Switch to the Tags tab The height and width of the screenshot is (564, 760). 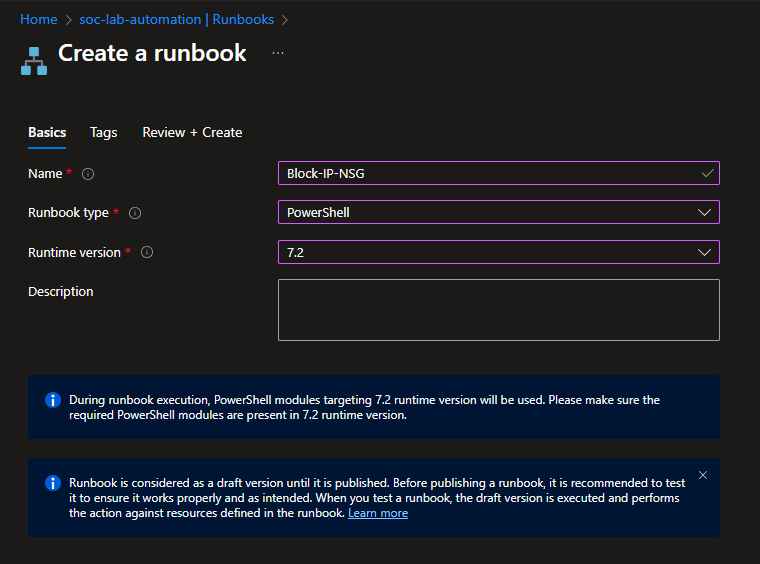coord(103,132)
